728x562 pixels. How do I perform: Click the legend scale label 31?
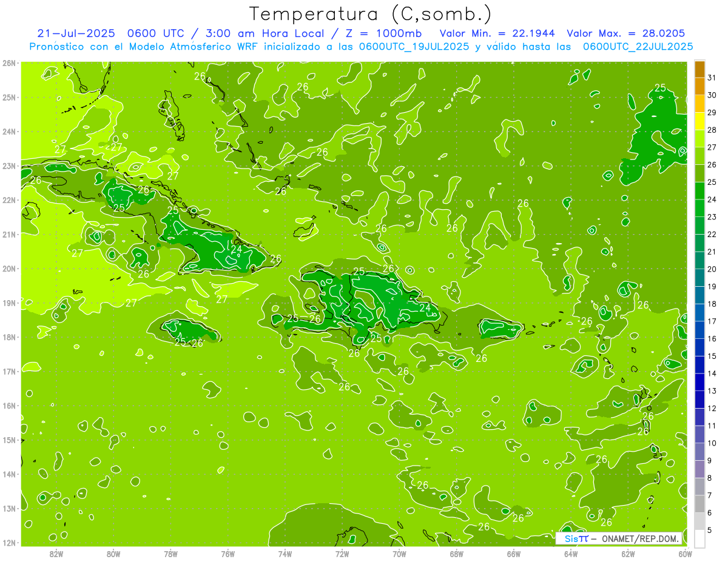[x=712, y=78]
